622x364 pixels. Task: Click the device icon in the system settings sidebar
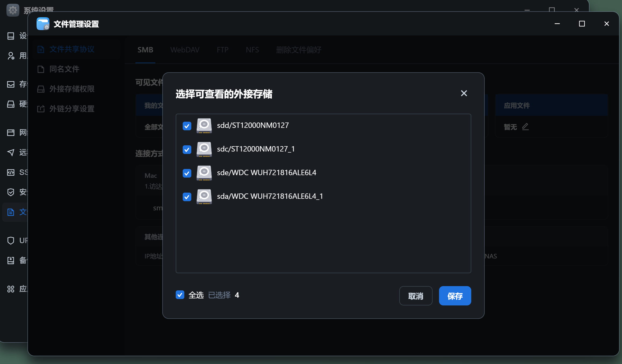(x=11, y=36)
